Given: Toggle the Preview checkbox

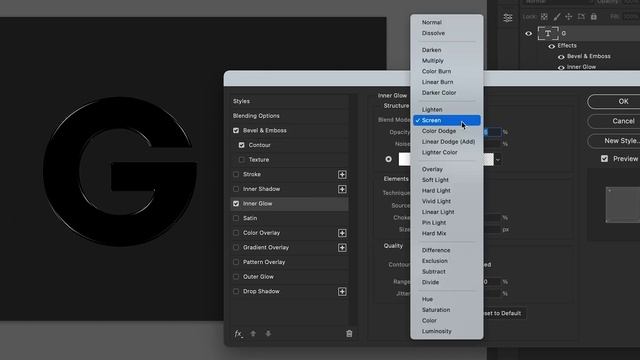Looking at the screenshot, I should click(x=604, y=159).
